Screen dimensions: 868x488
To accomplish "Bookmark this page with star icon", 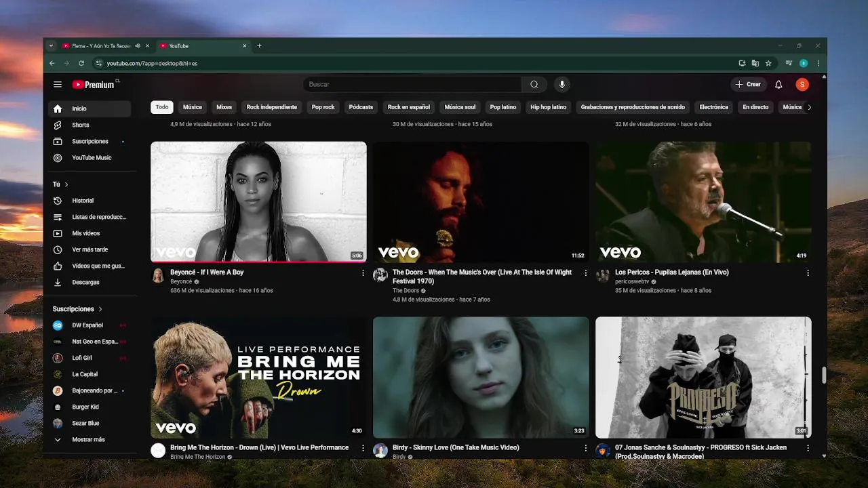I will pyautogui.click(x=768, y=63).
